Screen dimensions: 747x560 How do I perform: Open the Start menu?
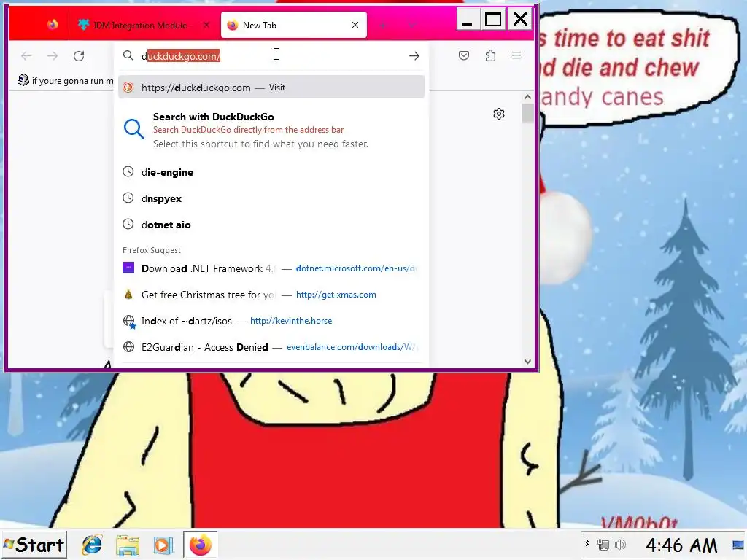tap(34, 544)
